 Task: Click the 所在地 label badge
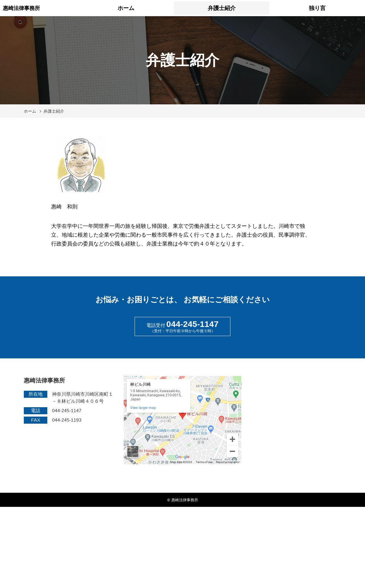tap(36, 394)
